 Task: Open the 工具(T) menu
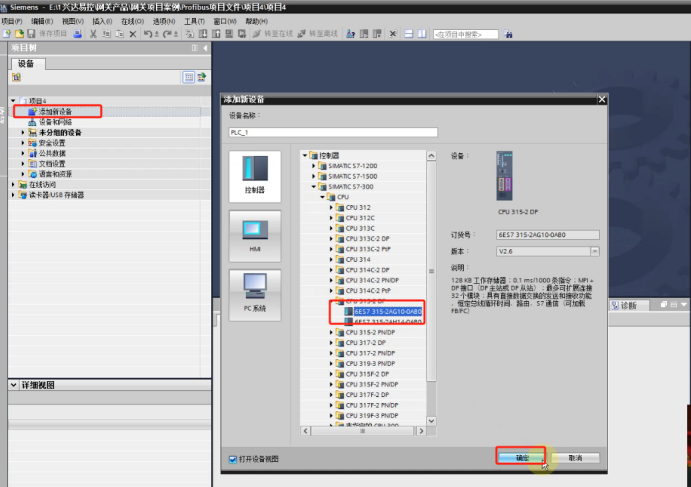pyautogui.click(x=194, y=21)
